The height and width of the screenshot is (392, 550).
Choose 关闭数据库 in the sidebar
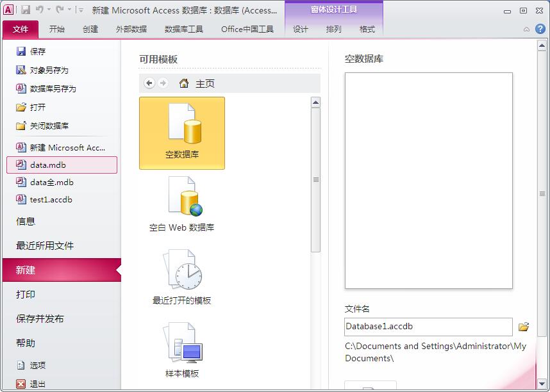pos(42,126)
